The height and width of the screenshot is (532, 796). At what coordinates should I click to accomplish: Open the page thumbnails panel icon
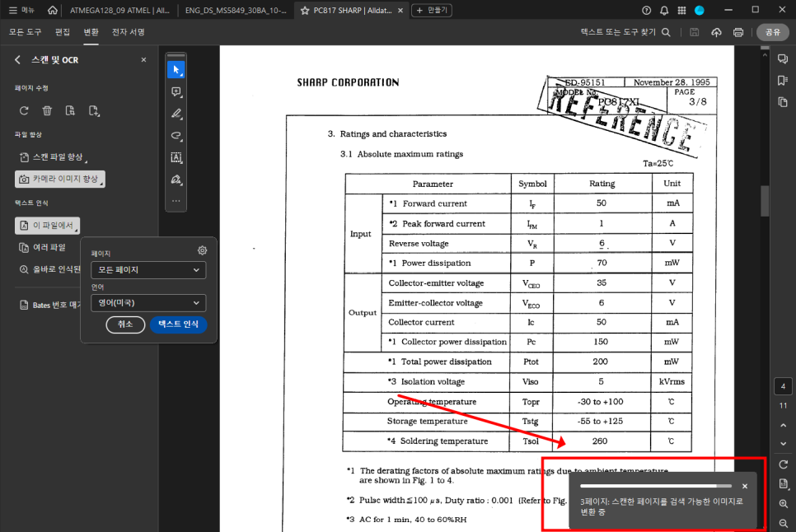pyautogui.click(x=783, y=102)
